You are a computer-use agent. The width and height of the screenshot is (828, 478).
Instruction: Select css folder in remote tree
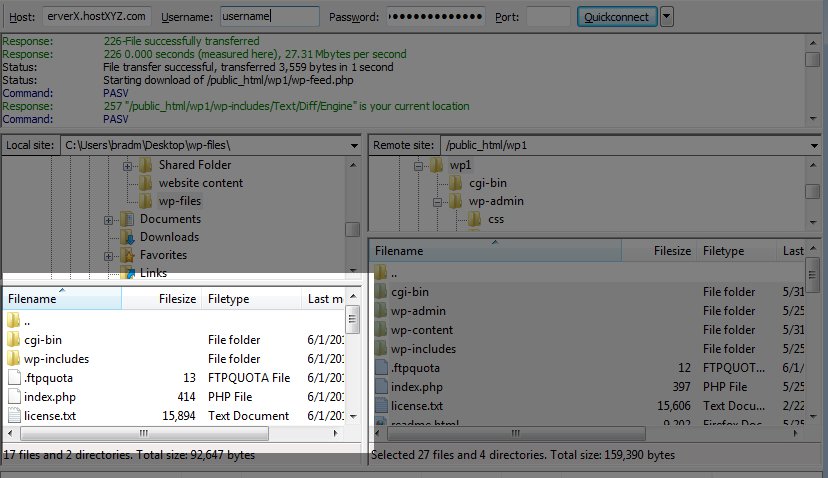pos(495,219)
